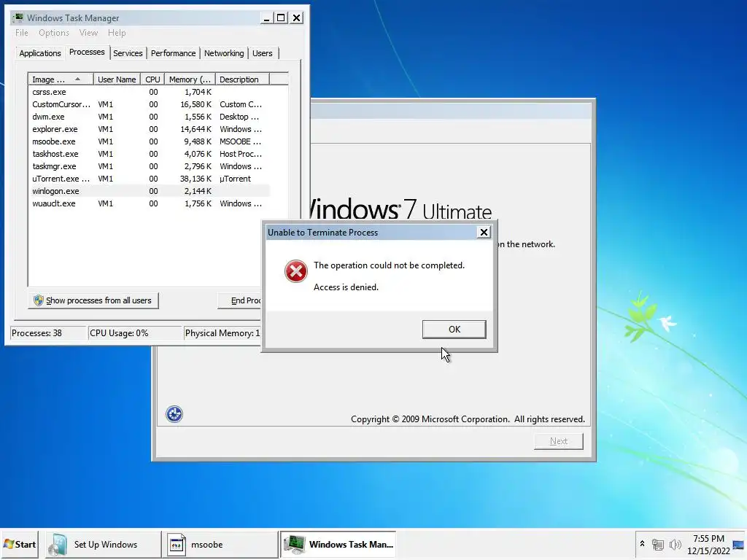Click the 38,136 K memory value
The height and width of the screenshot is (560, 747).
point(196,179)
